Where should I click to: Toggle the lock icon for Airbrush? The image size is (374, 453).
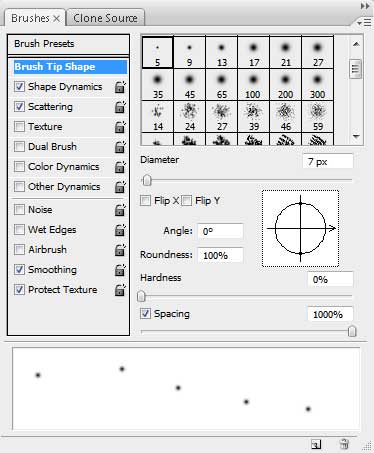120,250
